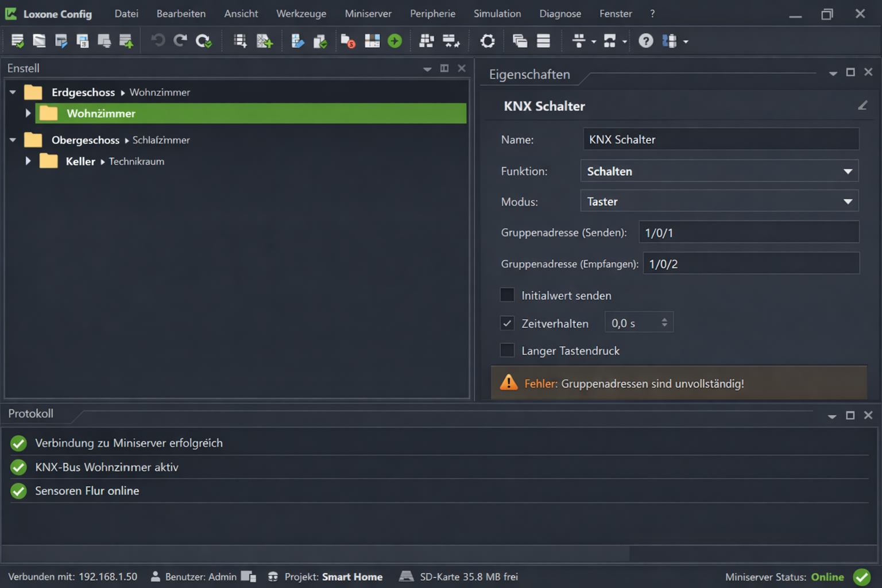
Task: Enable the Initialwert senden checkbox
Action: (x=507, y=295)
